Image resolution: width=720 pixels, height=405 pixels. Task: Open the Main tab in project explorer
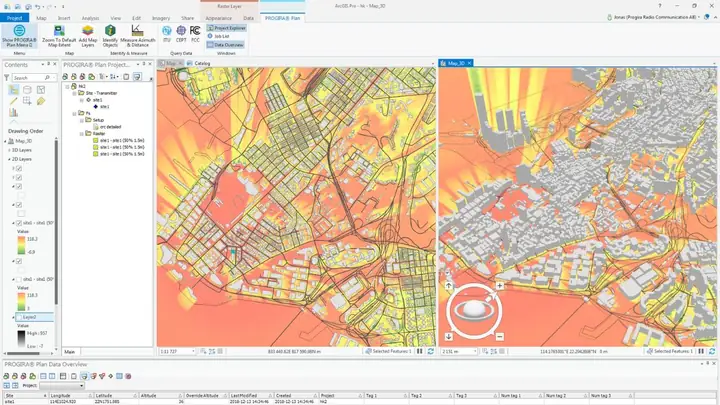pos(70,352)
